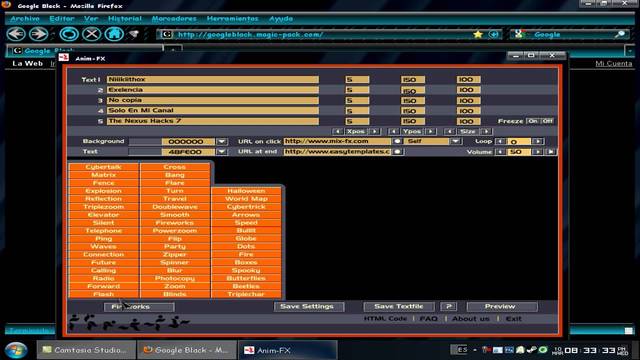This screenshot has height=360, width=640.
Task: Bookmark page using the star icon
Action: point(478,34)
